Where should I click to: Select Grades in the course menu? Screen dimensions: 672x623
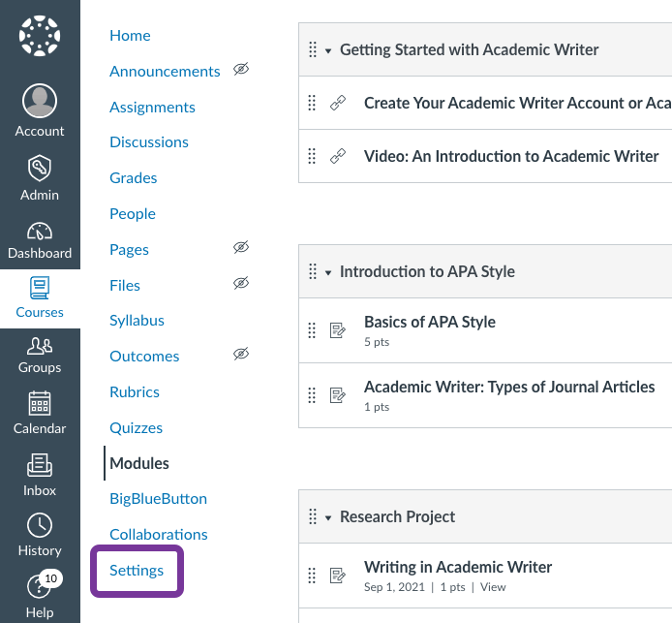(134, 177)
